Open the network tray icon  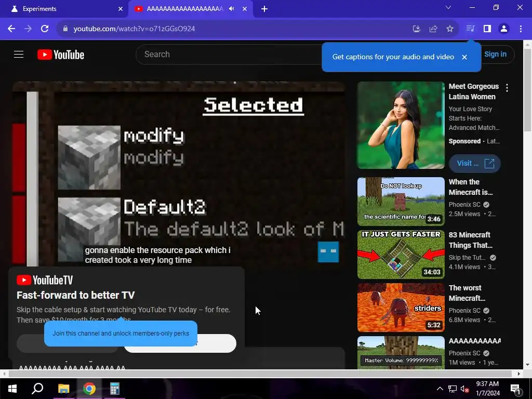(453, 389)
